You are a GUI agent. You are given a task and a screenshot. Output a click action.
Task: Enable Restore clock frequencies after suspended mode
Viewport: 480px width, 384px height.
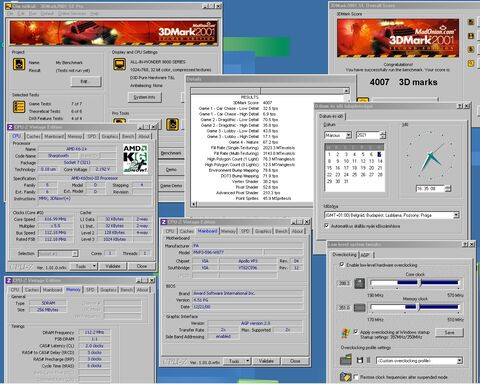click(x=356, y=377)
